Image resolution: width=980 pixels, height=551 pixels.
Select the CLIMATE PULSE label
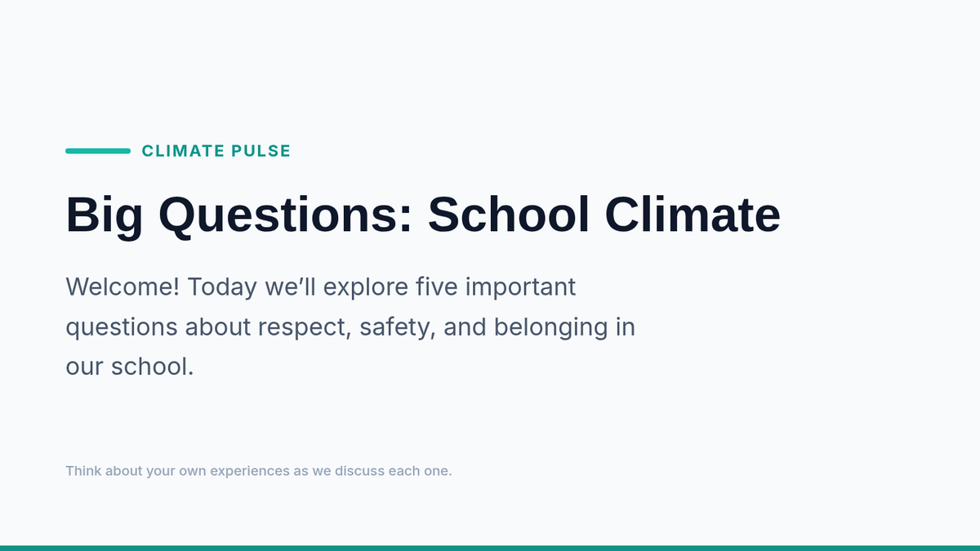(216, 151)
